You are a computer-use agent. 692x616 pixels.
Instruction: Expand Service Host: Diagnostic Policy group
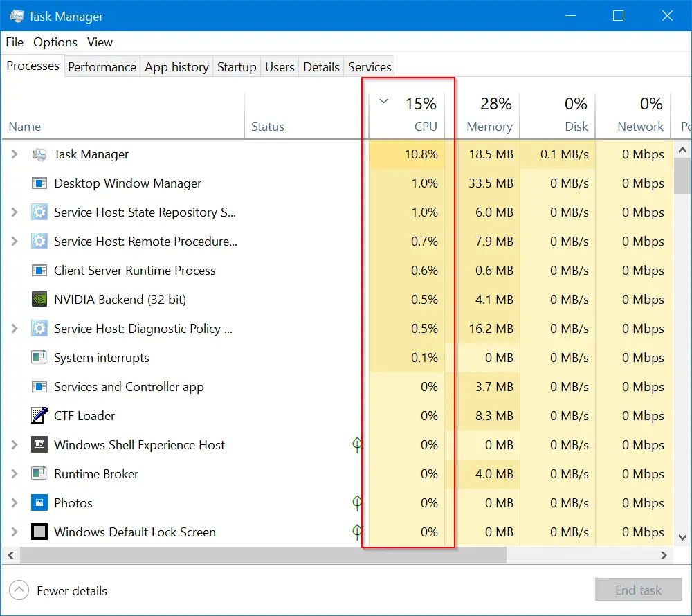pos(15,329)
